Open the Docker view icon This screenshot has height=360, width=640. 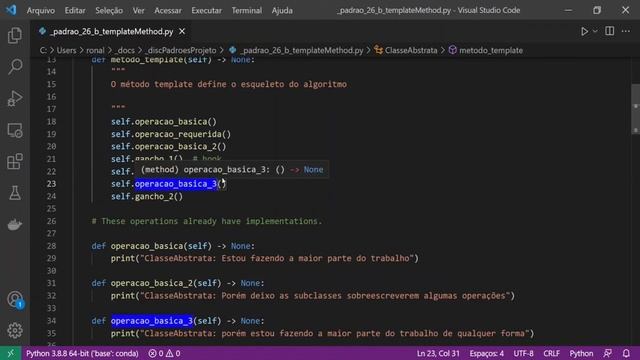point(15,224)
